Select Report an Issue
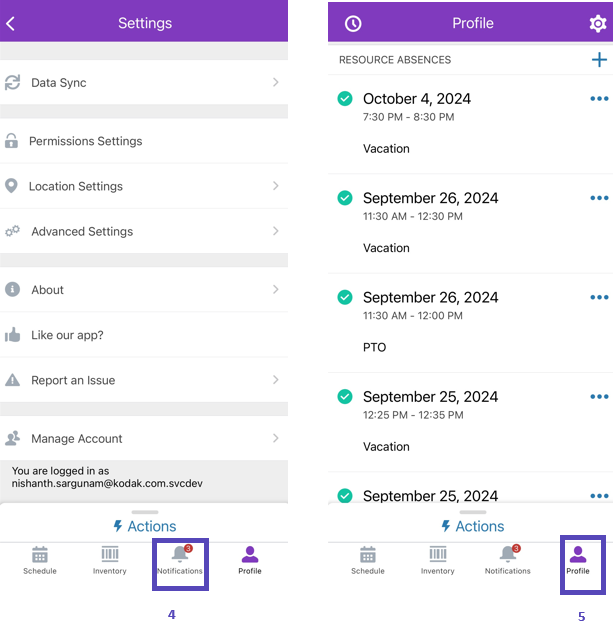The height and width of the screenshot is (640, 613). pyautogui.click(x=73, y=380)
